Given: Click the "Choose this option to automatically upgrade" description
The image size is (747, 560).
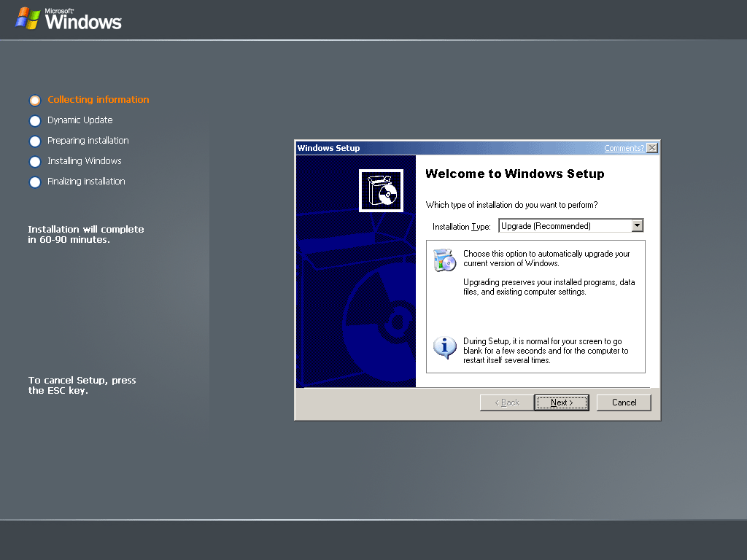Looking at the screenshot, I should [x=546, y=259].
